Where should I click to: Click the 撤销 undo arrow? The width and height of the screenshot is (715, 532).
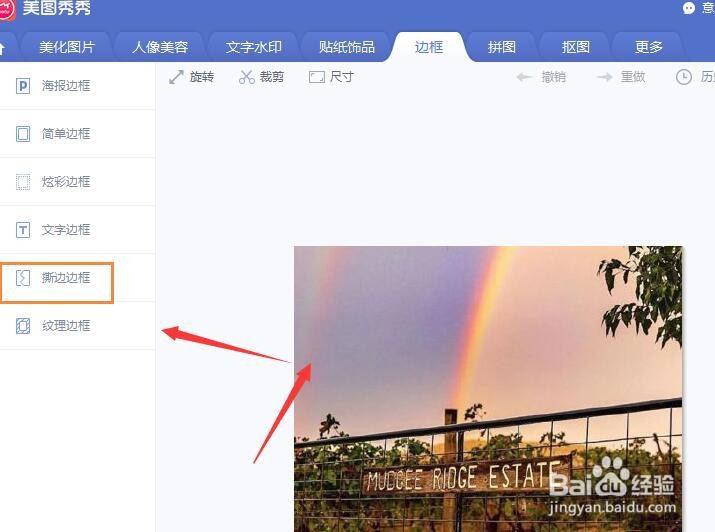[524, 77]
